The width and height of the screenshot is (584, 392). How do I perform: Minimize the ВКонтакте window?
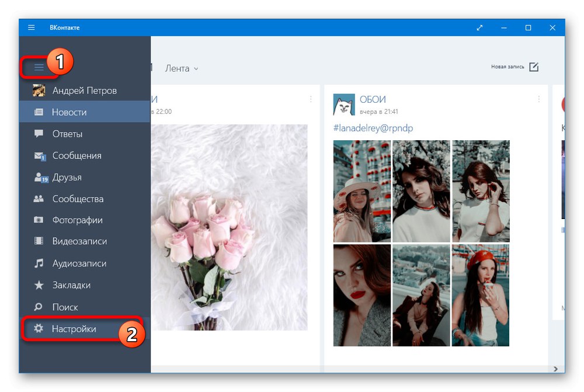(x=504, y=27)
